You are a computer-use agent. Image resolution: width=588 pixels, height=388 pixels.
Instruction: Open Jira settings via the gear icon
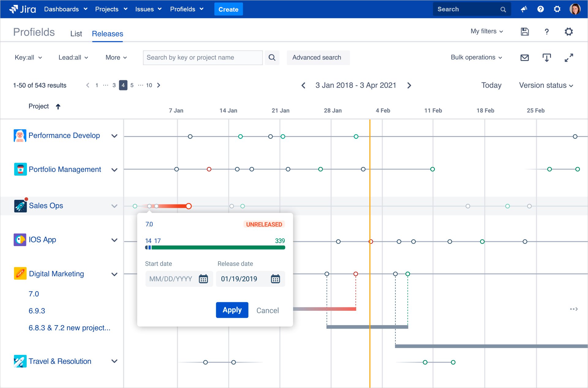pos(557,9)
